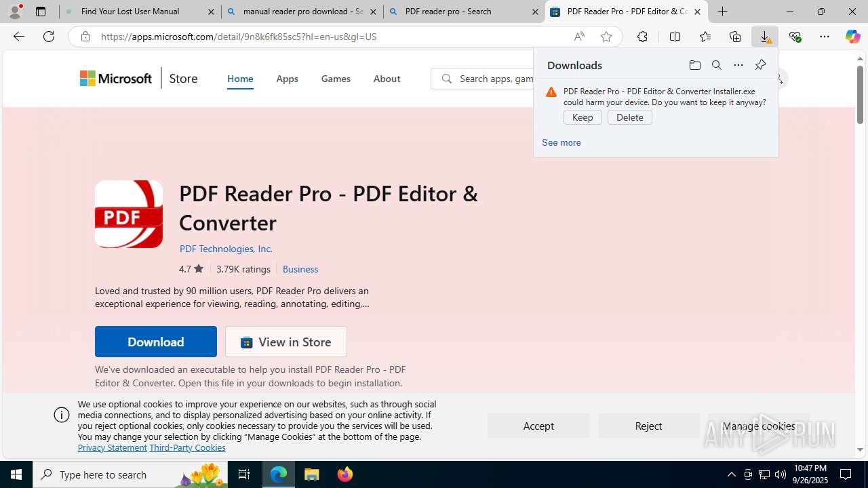Pin the Downloads panel
This screenshot has width=868, height=488.
point(760,65)
